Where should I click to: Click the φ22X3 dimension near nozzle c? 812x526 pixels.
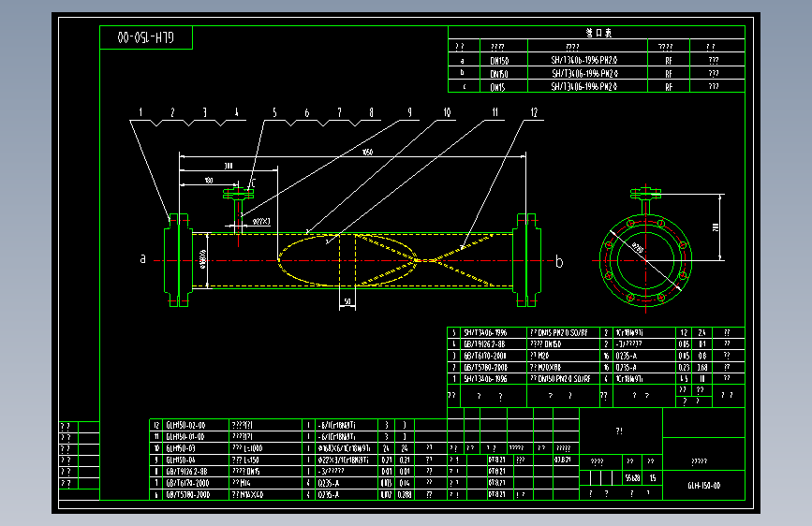261,222
